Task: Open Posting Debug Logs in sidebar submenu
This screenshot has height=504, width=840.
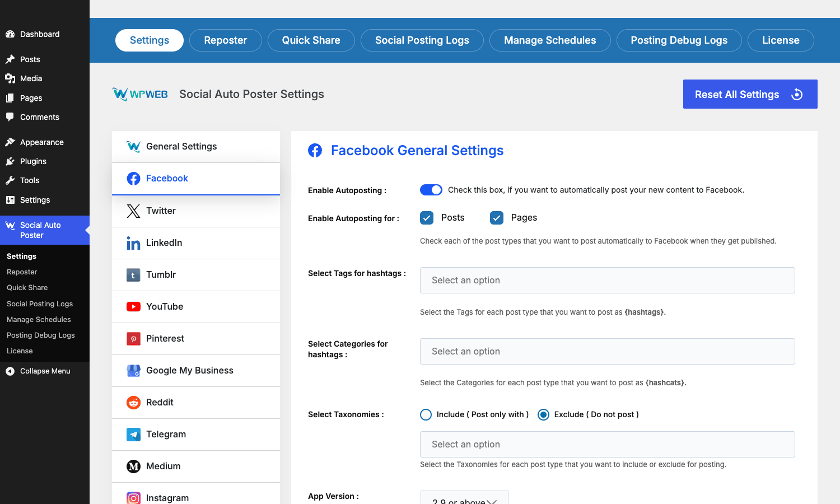Action: 41,335
